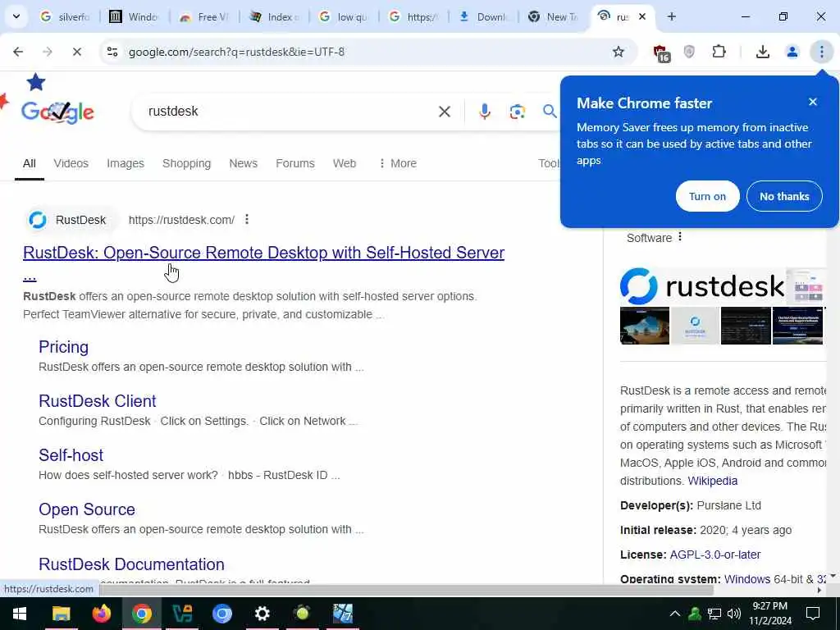Image resolution: width=840 pixels, height=630 pixels.
Task: Open new tab with plus button
Action: pyautogui.click(x=671, y=16)
